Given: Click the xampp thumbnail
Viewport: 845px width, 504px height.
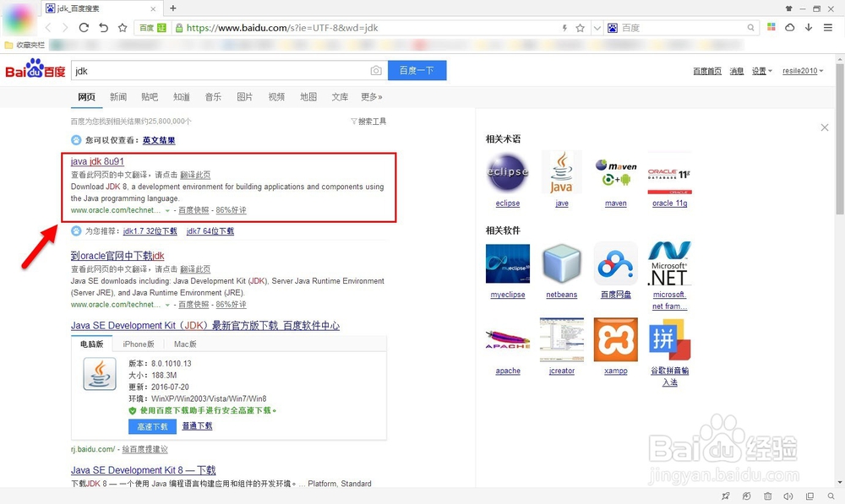Looking at the screenshot, I should pos(616,339).
